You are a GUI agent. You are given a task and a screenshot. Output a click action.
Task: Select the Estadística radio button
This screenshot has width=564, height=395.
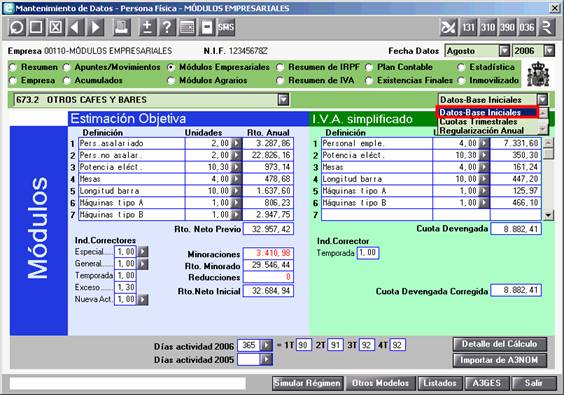tap(461, 67)
